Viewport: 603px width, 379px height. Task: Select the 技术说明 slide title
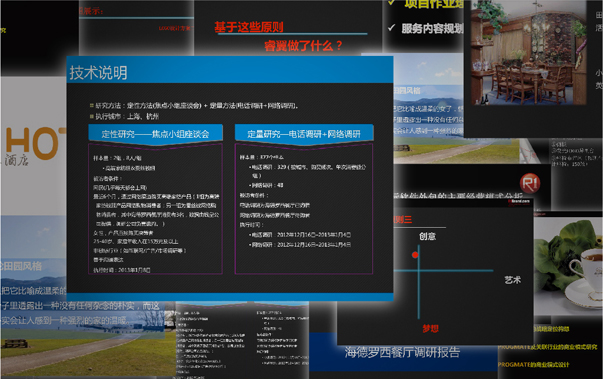(98, 73)
